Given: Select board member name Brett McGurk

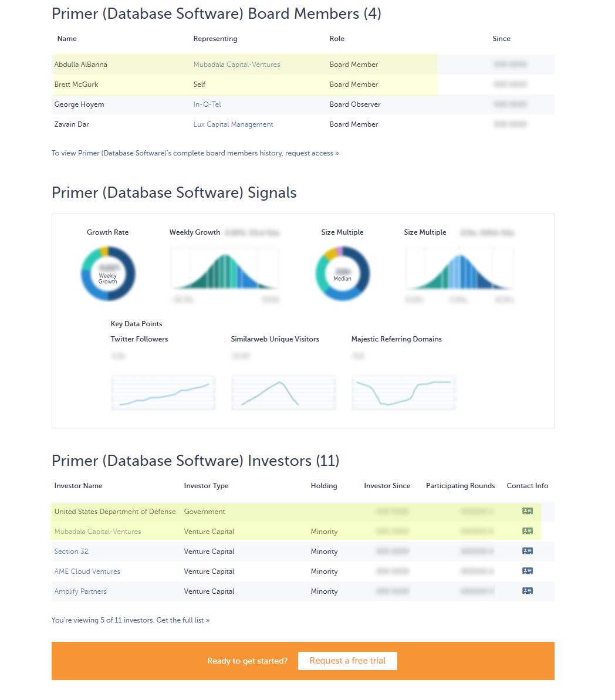Looking at the screenshot, I should pos(76,84).
